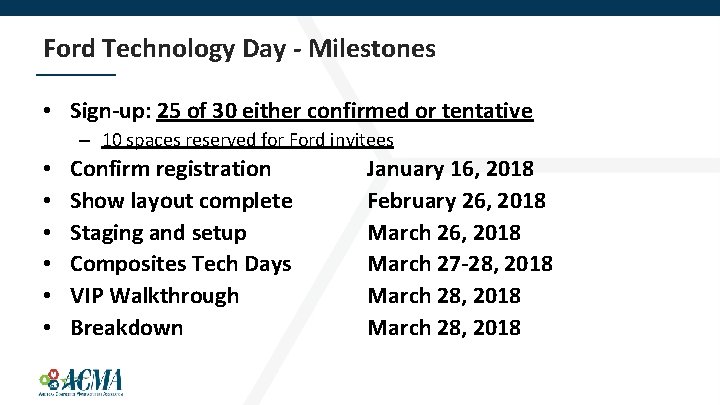Click the Breakdown date 'March 28, 2018'
This screenshot has width=720, height=405.
tap(444, 328)
